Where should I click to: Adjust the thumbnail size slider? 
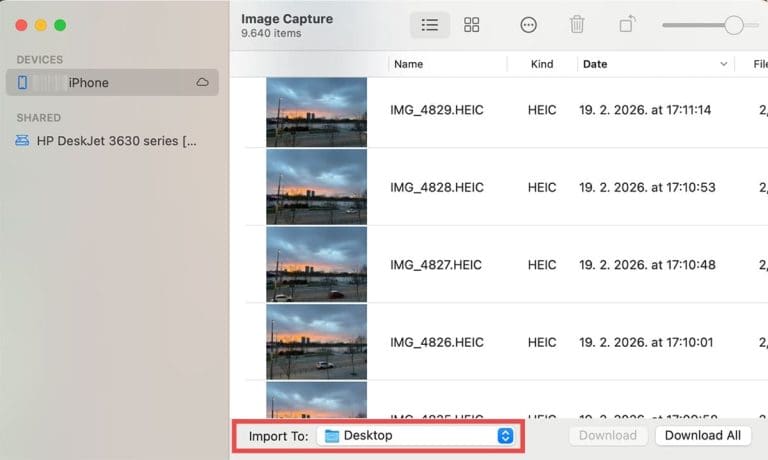(734, 25)
